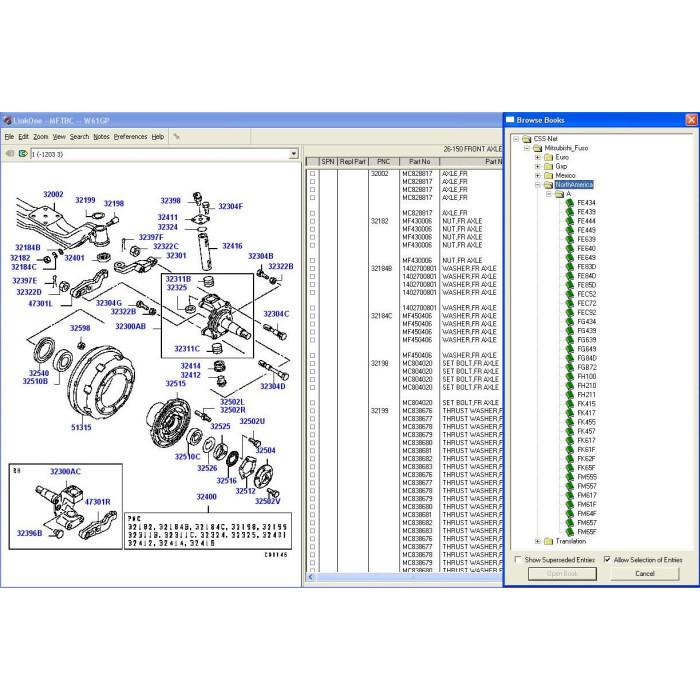Screen dimensions: 700x700
Task: Expand the Translation tree node
Action: (538, 541)
